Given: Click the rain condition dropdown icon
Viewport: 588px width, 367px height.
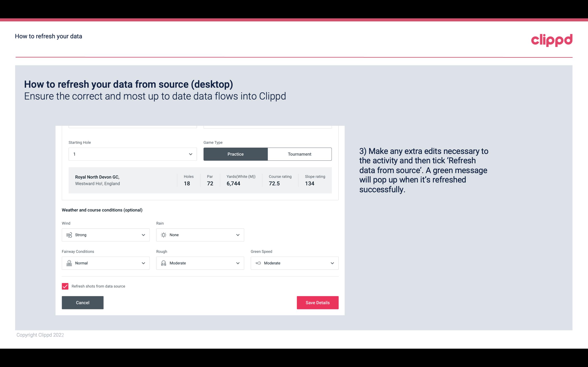Looking at the screenshot, I should point(238,235).
